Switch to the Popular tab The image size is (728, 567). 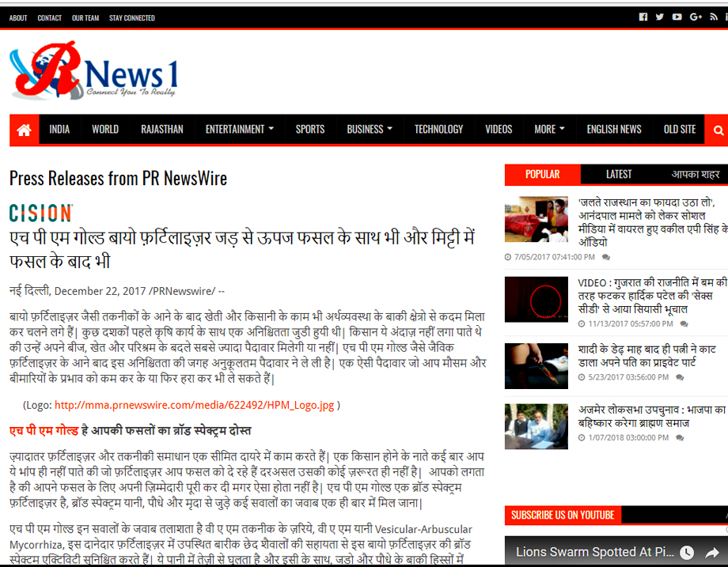click(542, 175)
